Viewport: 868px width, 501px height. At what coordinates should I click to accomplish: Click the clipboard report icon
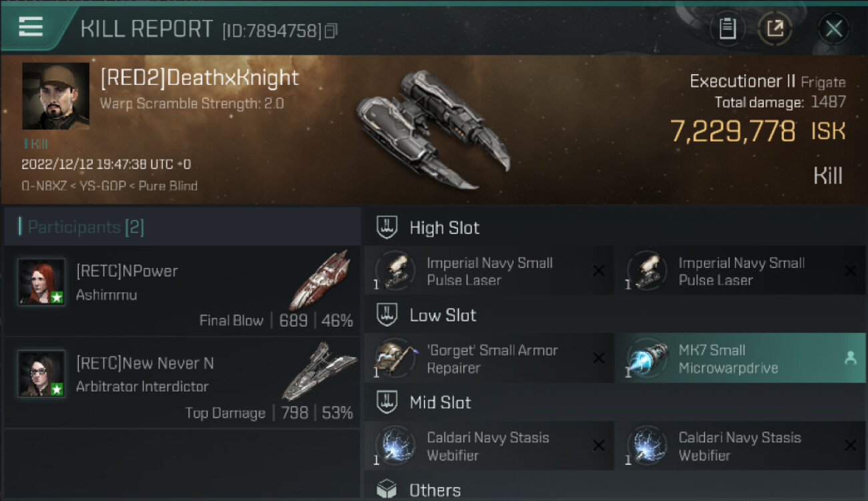(x=727, y=29)
